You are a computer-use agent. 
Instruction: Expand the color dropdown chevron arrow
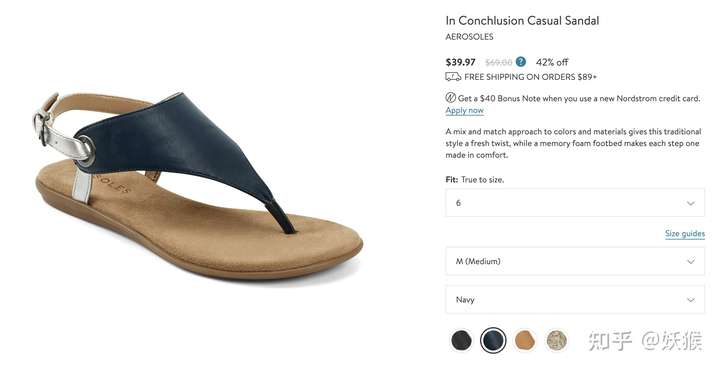[x=691, y=300]
